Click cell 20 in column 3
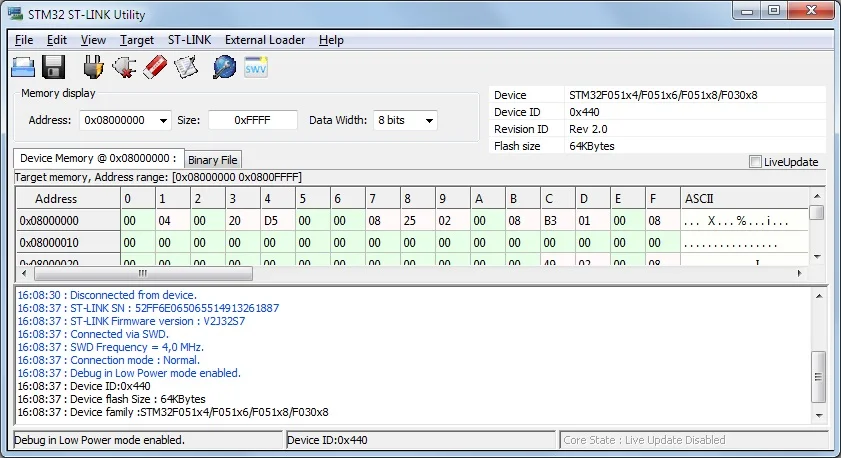 pyautogui.click(x=243, y=220)
